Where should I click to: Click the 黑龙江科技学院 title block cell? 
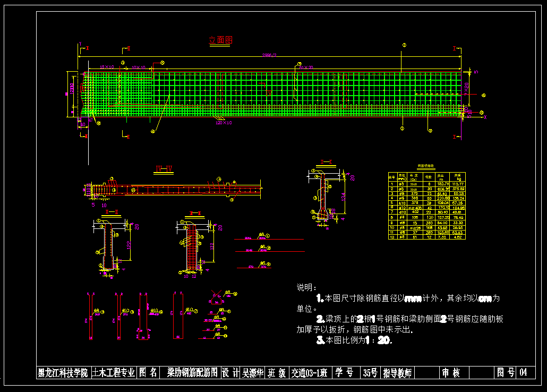(63, 373)
